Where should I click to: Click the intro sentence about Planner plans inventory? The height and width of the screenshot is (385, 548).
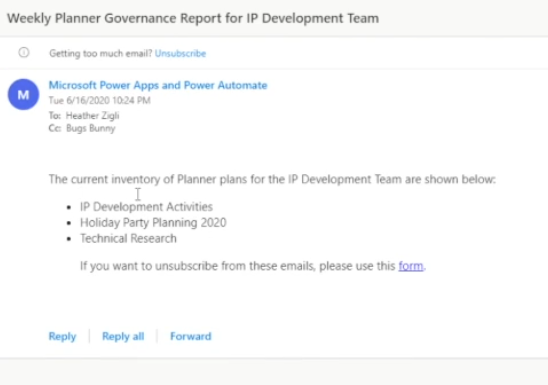pos(272,179)
